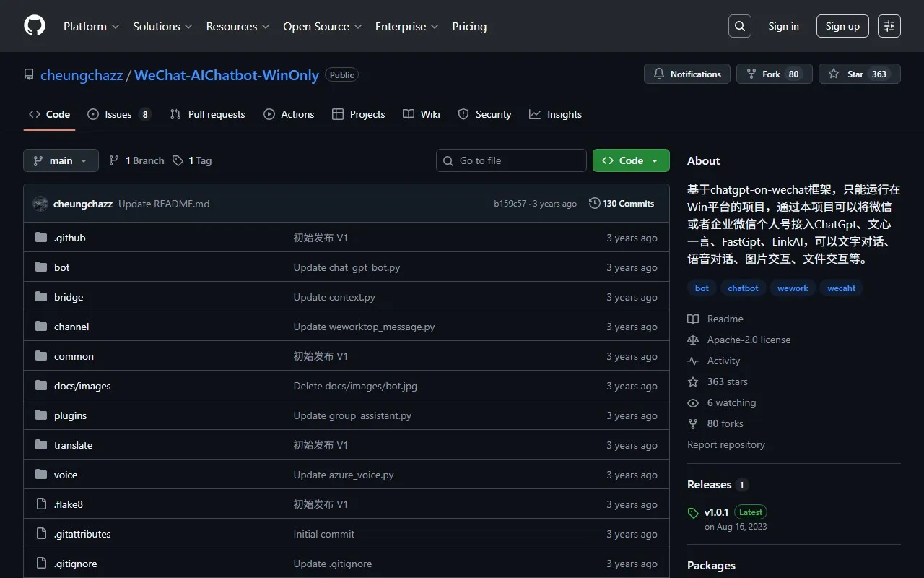Expand the main branch dropdown
The height and width of the screenshot is (578, 924).
click(61, 160)
